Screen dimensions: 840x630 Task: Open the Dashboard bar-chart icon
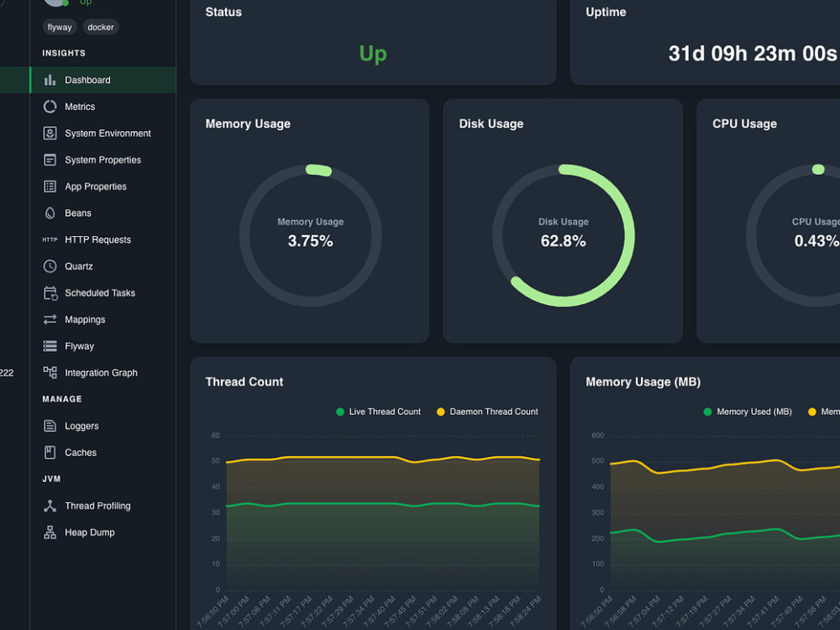[x=50, y=80]
